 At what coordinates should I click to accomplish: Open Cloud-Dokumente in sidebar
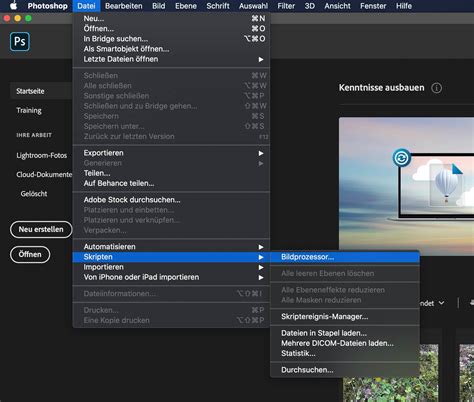(x=44, y=174)
